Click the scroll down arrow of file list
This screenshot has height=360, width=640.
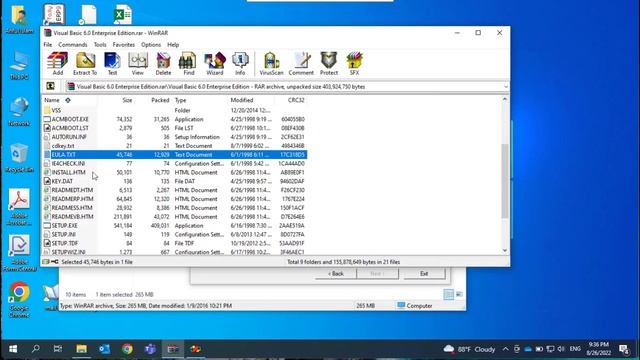tap(505, 251)
